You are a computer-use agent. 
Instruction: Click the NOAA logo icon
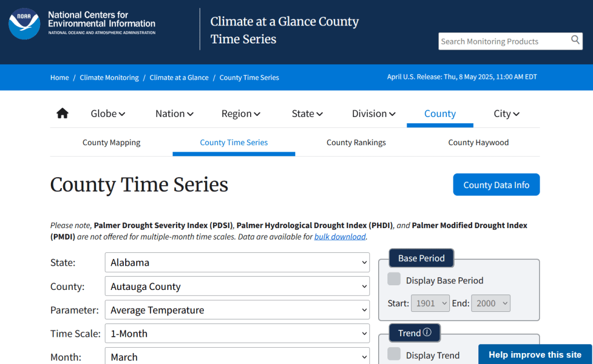point(24,24)
